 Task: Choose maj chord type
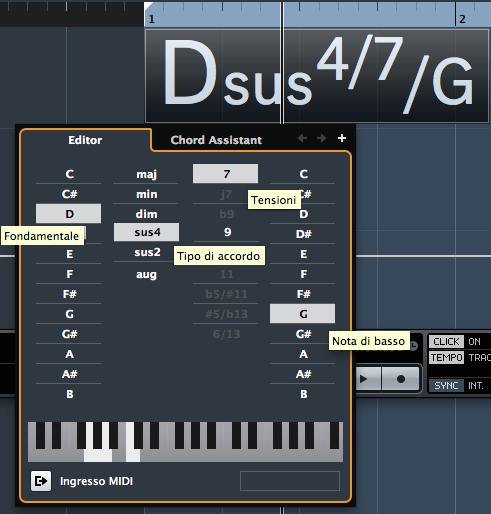(146, 174)
